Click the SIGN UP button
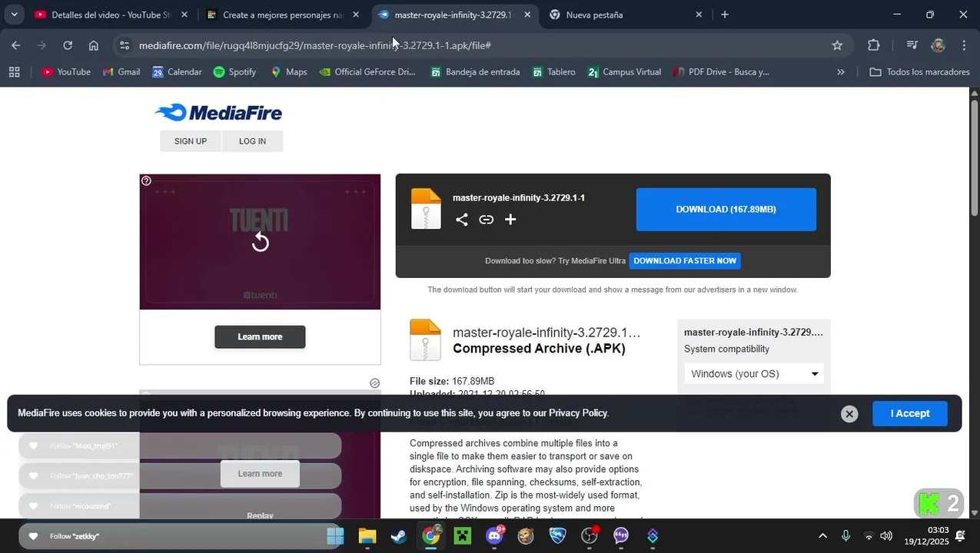The width and height of the screenshot is (980, 553). point(191,141)
